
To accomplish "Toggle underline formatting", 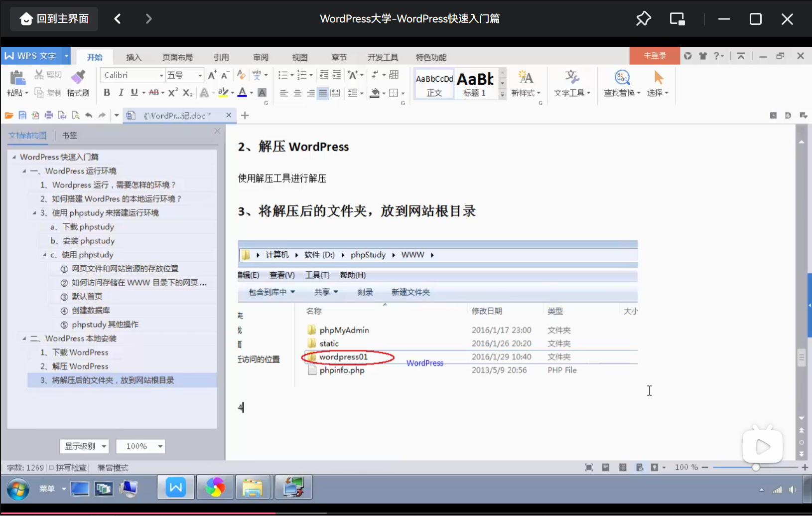I will click(134, 92).
